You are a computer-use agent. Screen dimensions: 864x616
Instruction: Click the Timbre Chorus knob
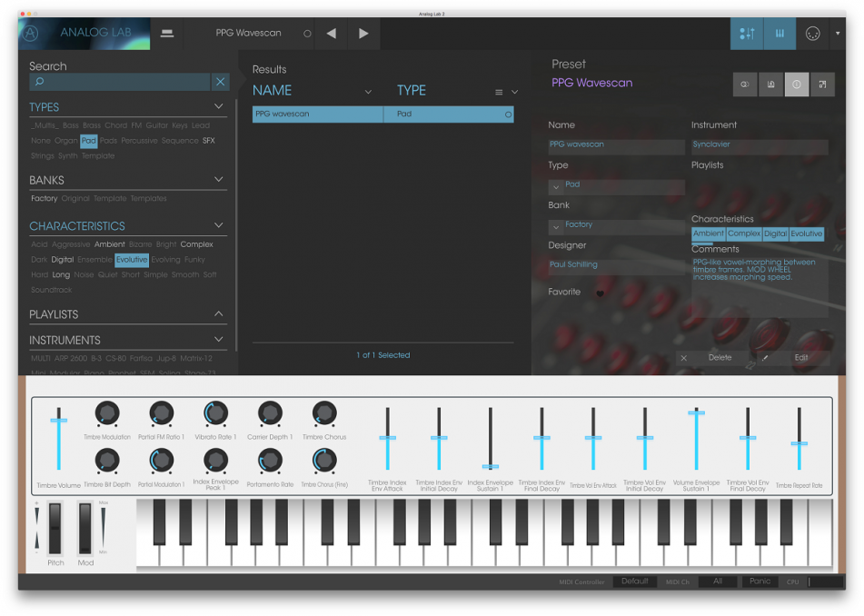tap(324, 413)
